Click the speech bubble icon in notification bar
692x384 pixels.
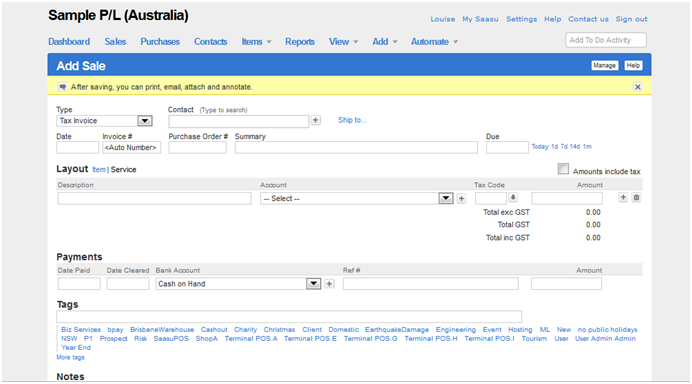tap(63, 87)
